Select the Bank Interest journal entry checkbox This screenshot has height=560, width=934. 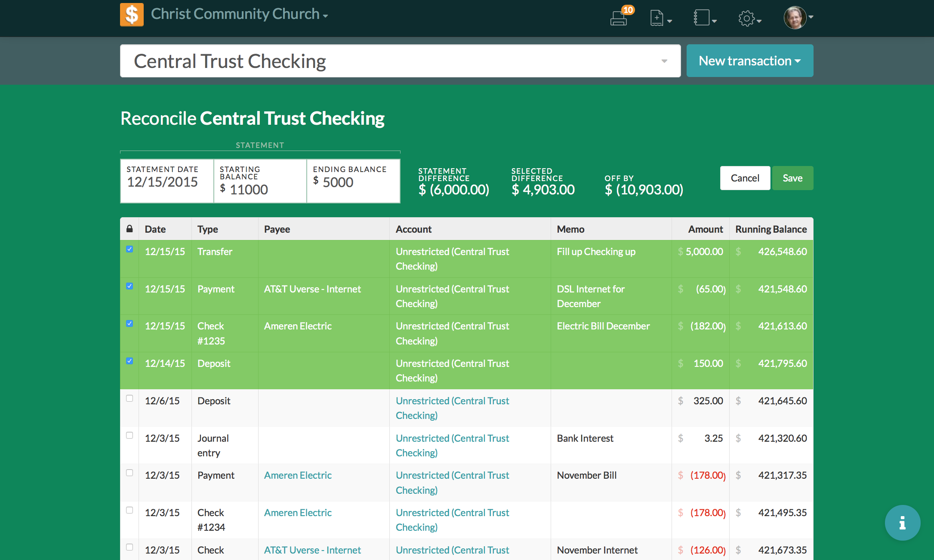click(x=129, y=435)
